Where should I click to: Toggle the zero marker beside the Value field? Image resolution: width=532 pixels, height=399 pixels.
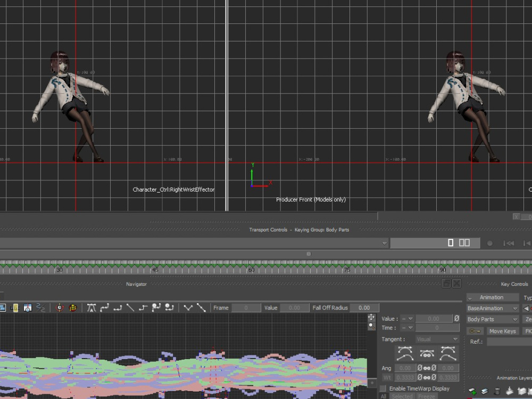(x=456, y=318)
